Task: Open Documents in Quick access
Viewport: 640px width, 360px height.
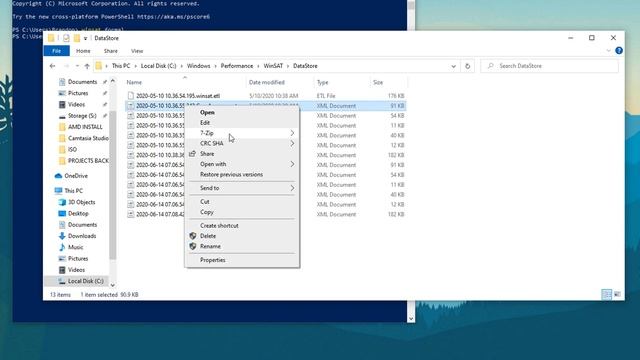Action: 82,82
